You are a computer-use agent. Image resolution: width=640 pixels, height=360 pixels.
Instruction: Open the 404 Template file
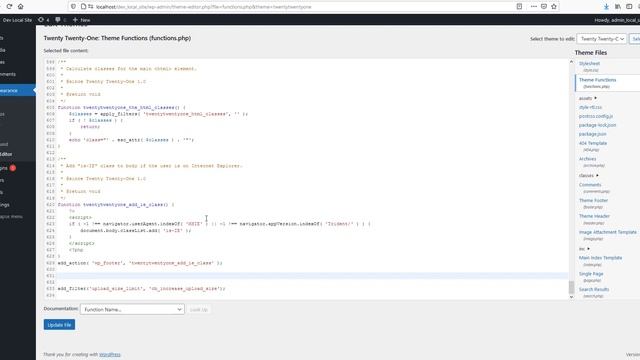pyautogui.click(x=593, y=143)
